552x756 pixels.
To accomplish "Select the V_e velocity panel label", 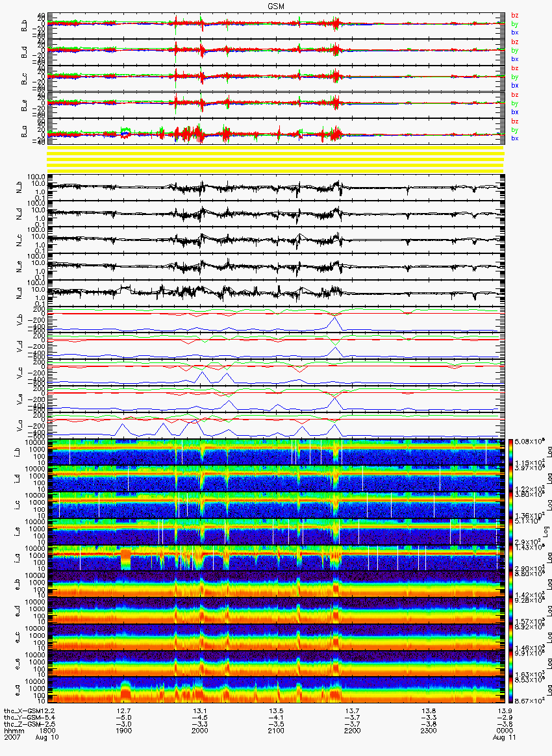I will click(x=19, y=398).
